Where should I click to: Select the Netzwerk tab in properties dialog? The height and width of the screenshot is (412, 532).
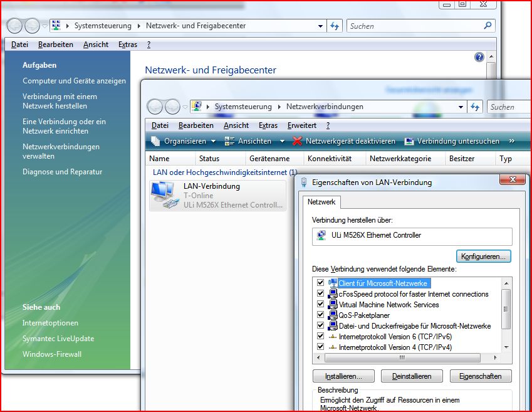pos(321,202)
